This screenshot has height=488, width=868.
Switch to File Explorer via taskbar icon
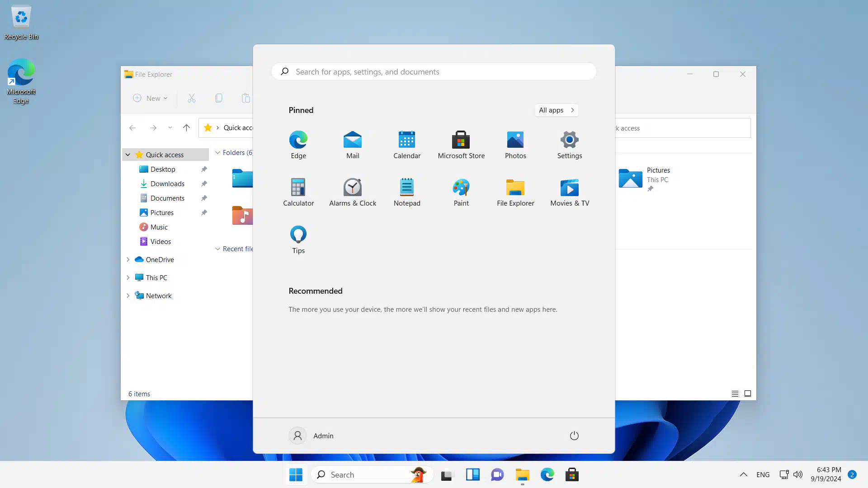(x=522, y=474)
